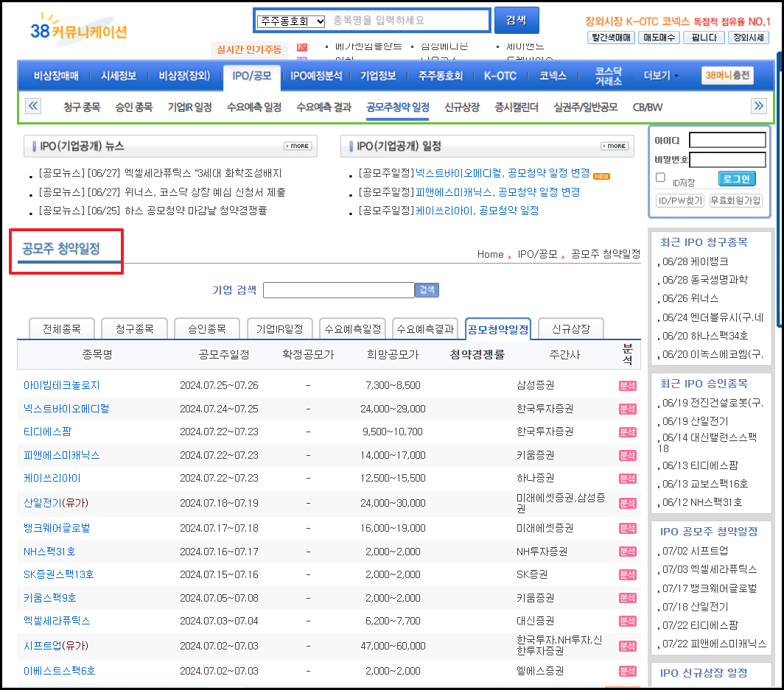Click the 빨간색매매 button
The width and height of the screenshot is (784, 690).
[x=611, y=38]
